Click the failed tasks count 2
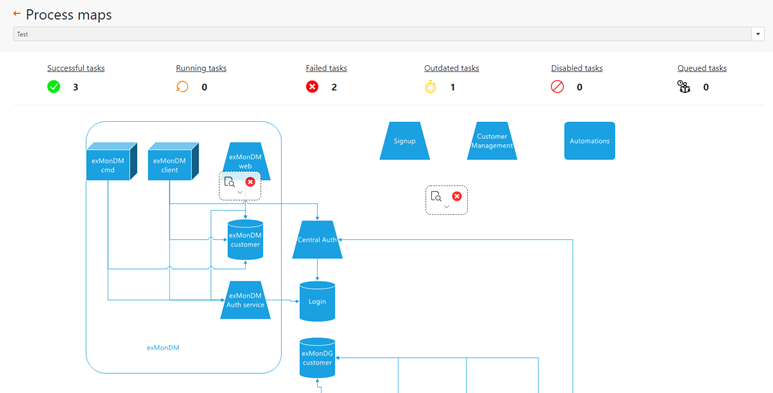This screenshot has width=773, height=393. click(x=334, y=87)
